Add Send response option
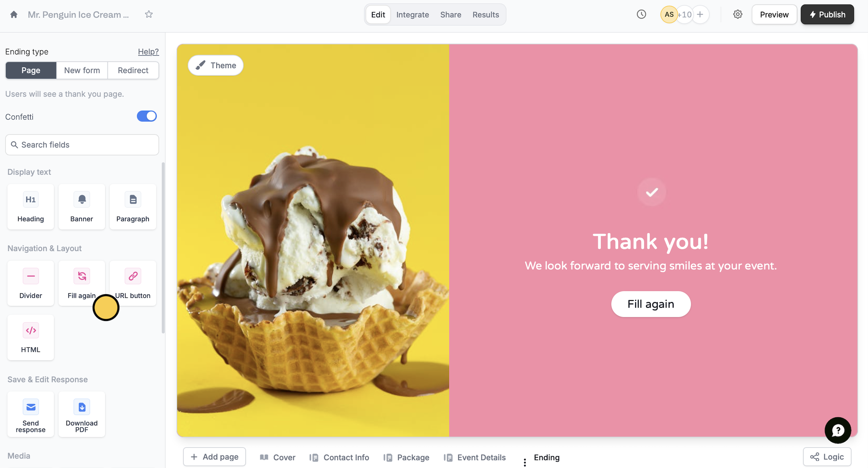 click(x=31, y=414)
